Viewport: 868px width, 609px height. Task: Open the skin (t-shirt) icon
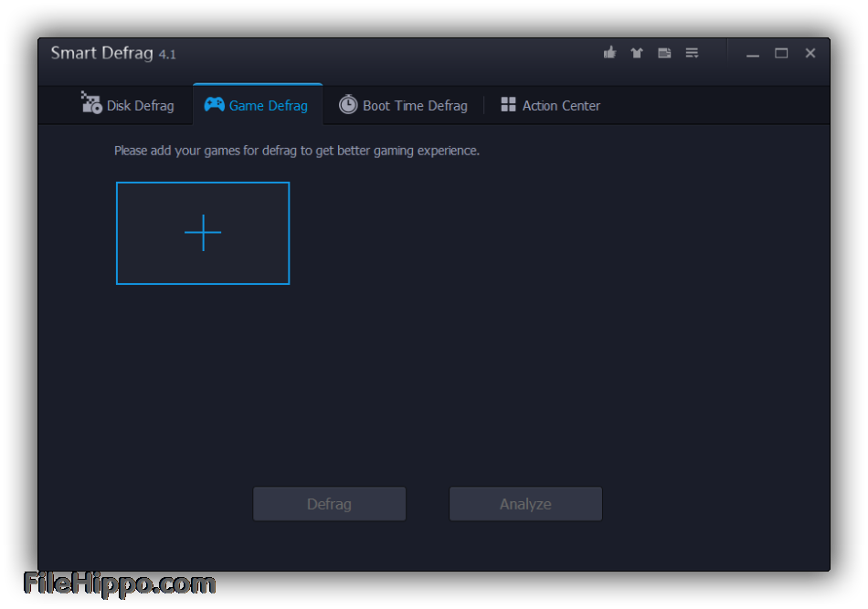click(x=637, y=53)
